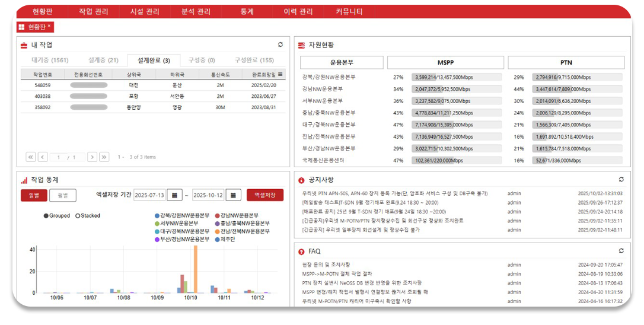Screen dimensions: 644x325
Task: Open the 통계 menu
Action: coord(247,11)
